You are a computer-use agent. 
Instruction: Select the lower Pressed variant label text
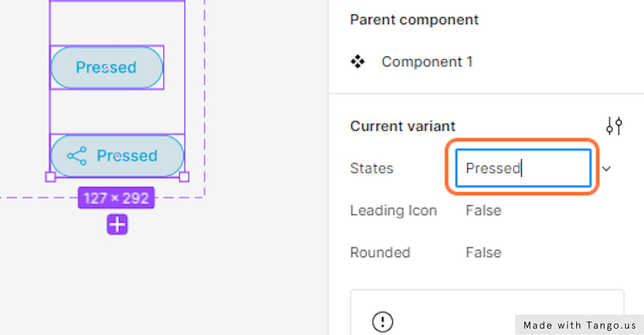127,156
